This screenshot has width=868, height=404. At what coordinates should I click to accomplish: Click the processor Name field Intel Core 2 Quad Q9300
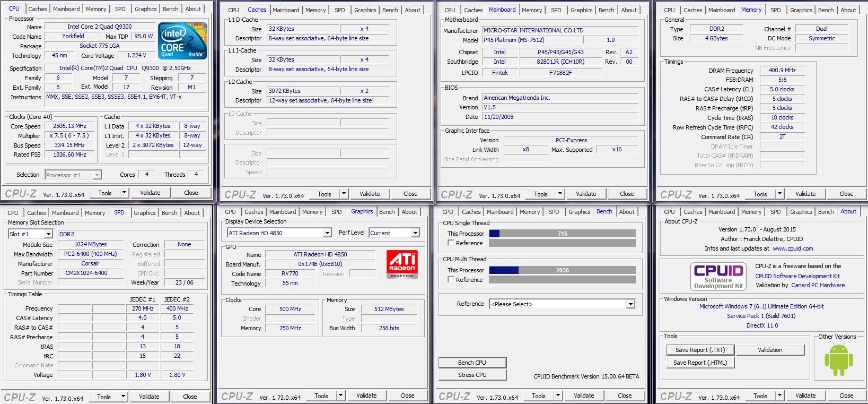pyautogui.click(x=100, y=27)
